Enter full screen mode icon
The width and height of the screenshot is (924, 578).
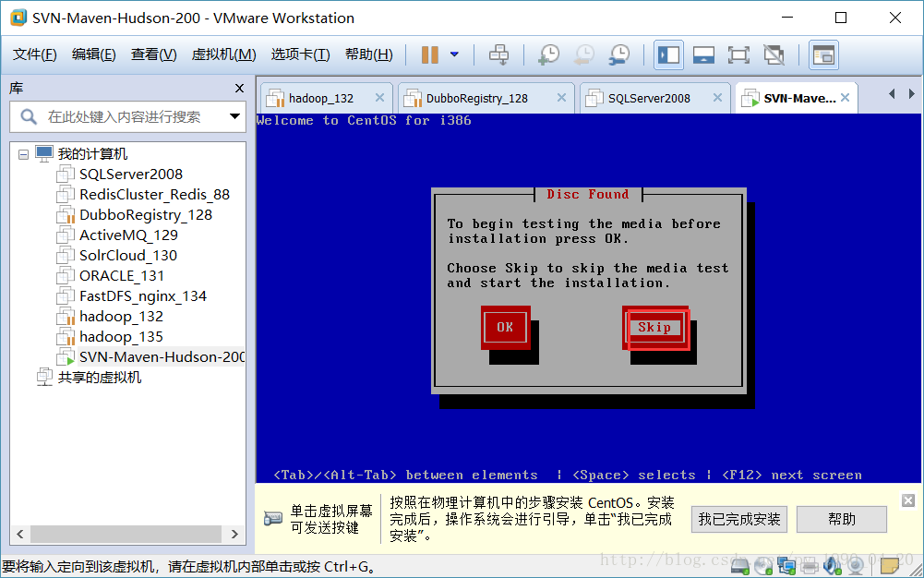point(738,55)
